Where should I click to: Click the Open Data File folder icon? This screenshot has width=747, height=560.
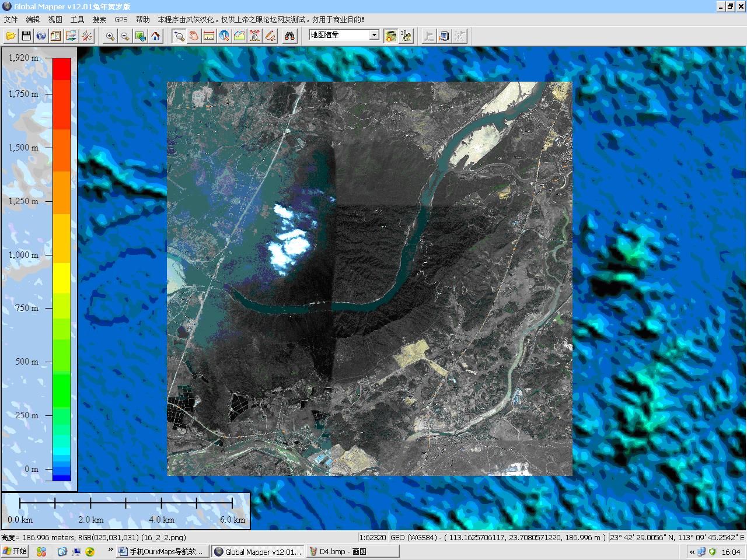point(11,36)
